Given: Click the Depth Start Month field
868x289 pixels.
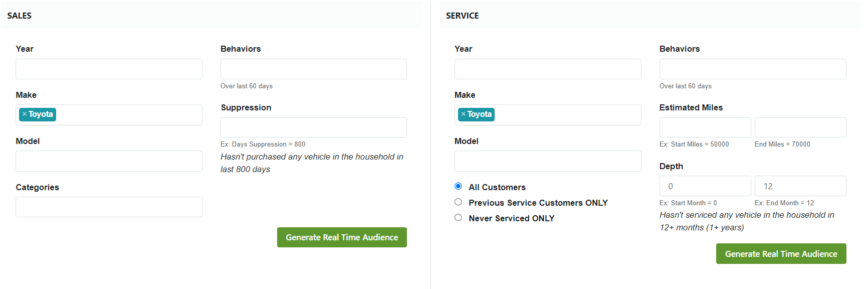Looking at the screenshot, I should (x=705, y=186).
